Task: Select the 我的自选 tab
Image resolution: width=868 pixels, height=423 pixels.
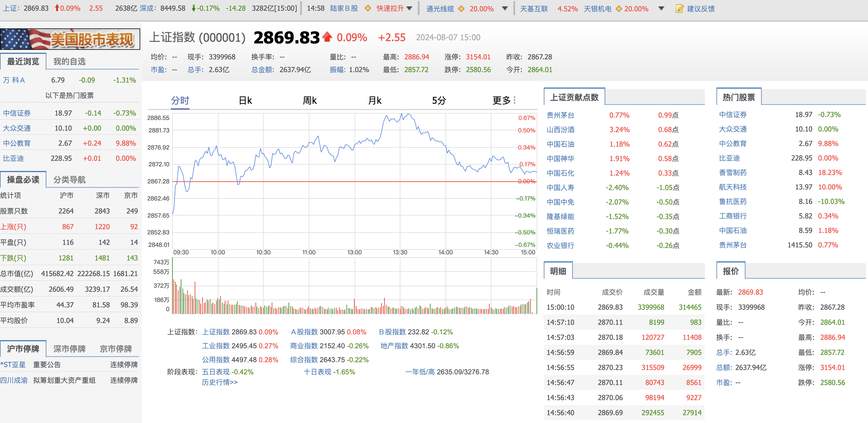Action: pyautogui.click(x=70, y=61)
